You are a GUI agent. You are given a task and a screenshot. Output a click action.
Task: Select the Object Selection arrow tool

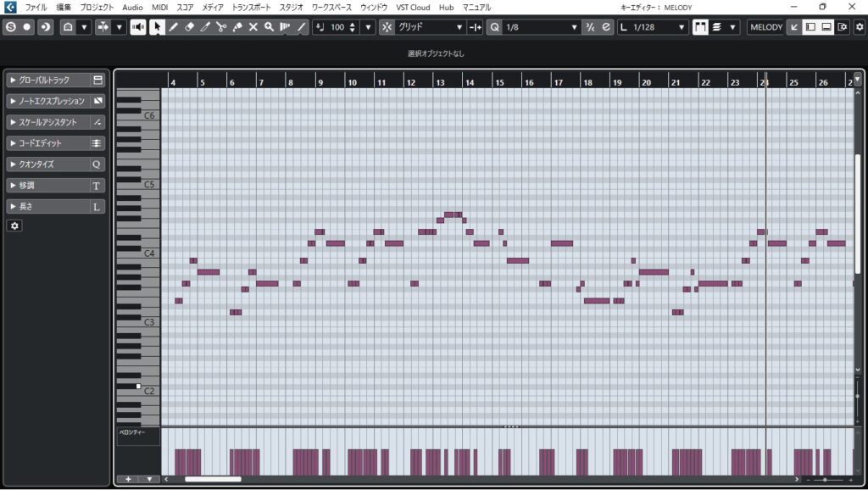coord(158,27)
